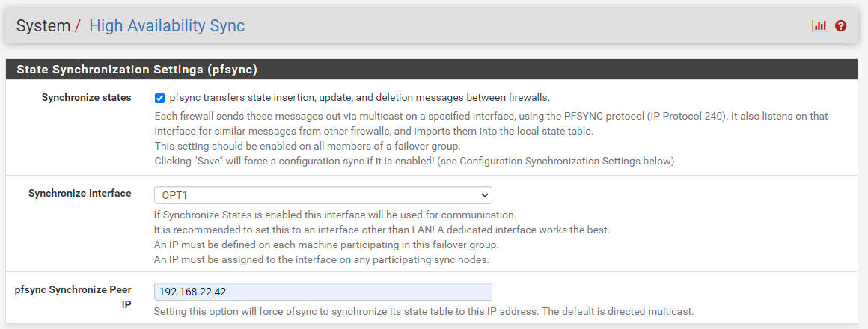This screenshot has height=329, width=868.
Task: Click the bold "Synchronize states" field label
Action: click(86, 98)
